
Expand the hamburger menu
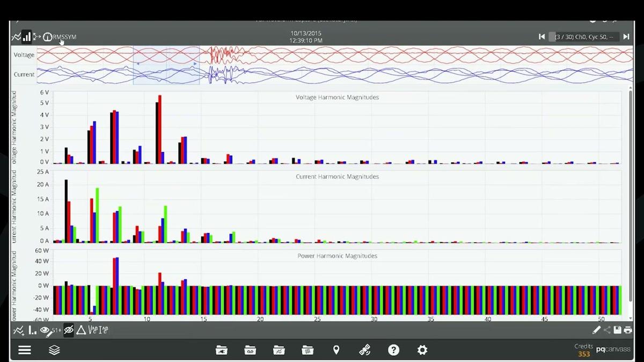tap(25, 350)
